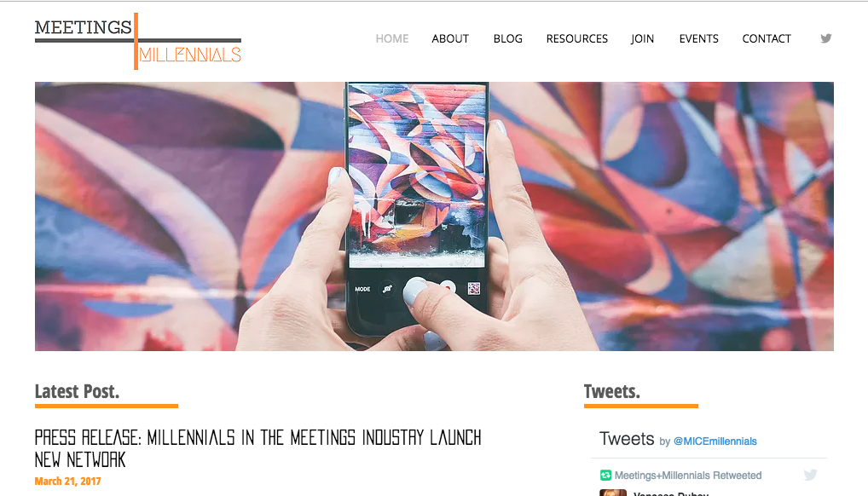Click the March 21, 2017 post date
Image resolution: width=868 pixels, height=496 pixels.
pos(67,481)
